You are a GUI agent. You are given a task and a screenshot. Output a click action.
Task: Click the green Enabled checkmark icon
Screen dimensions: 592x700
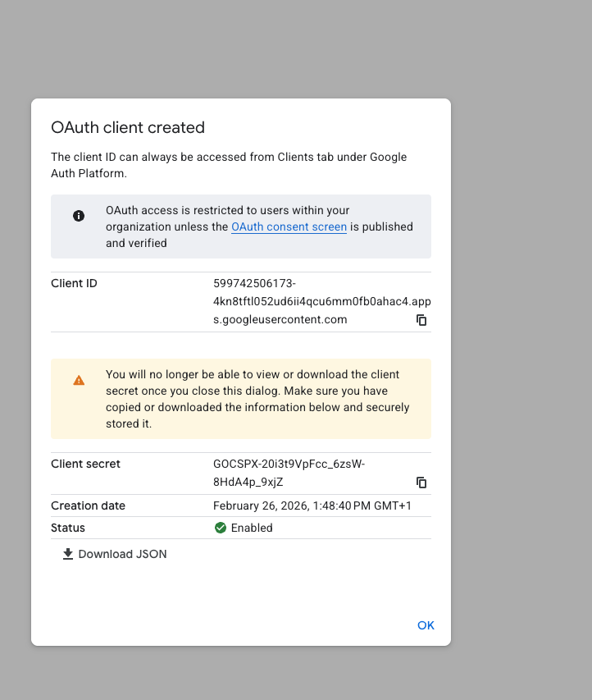coord(221,528)
